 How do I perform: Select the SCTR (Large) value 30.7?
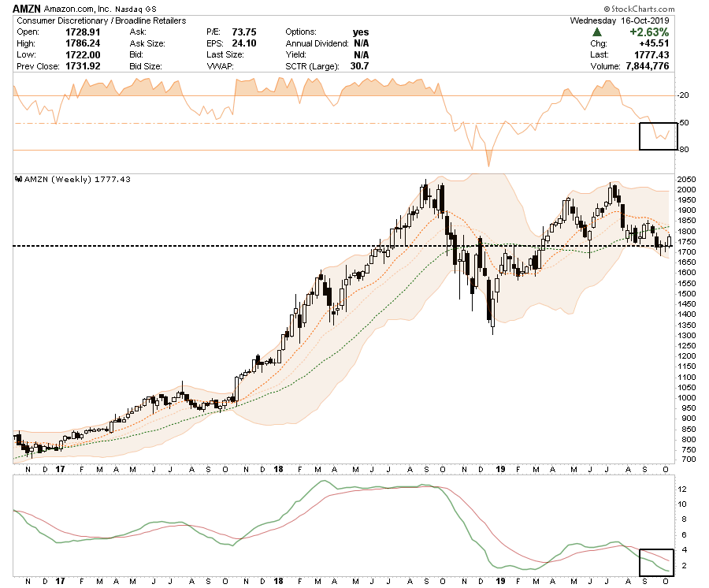pyautogui.click(x=359, y=66)
